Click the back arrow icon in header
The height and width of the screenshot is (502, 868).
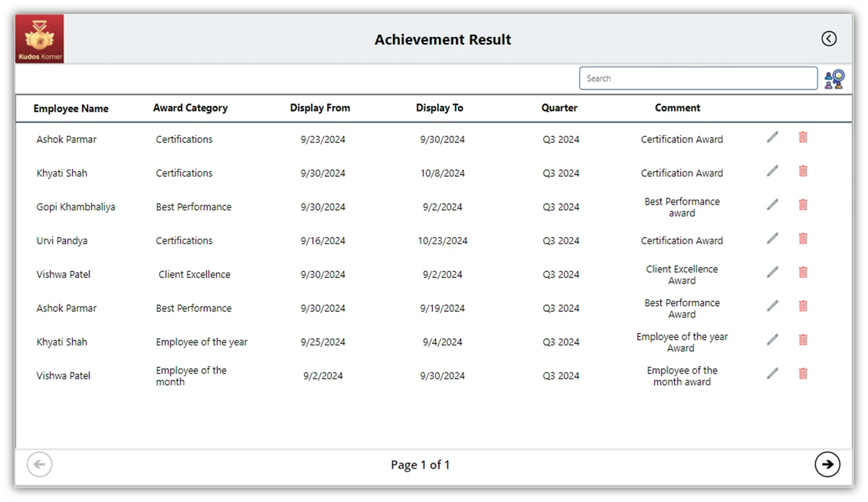click(829, 39)
